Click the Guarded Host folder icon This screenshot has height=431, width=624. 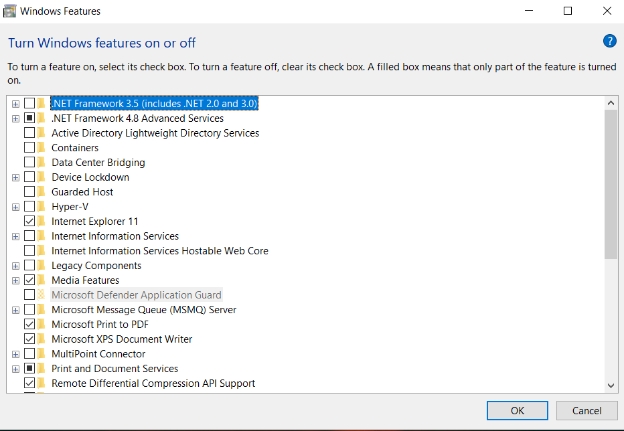[41, 192]
